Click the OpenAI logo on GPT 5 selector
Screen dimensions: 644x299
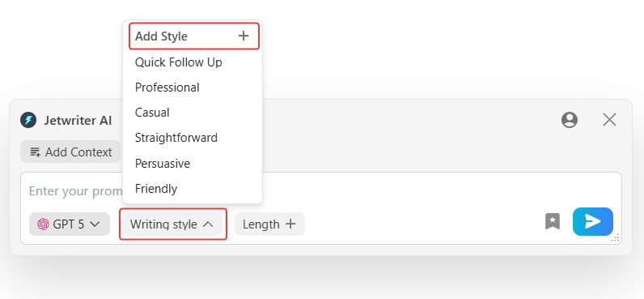[x=43, y=224]
